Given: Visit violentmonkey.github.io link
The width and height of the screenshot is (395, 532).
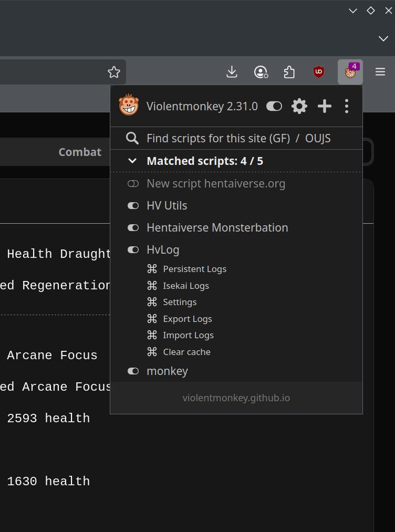Looking at the screenshot, I should point(236,398).
